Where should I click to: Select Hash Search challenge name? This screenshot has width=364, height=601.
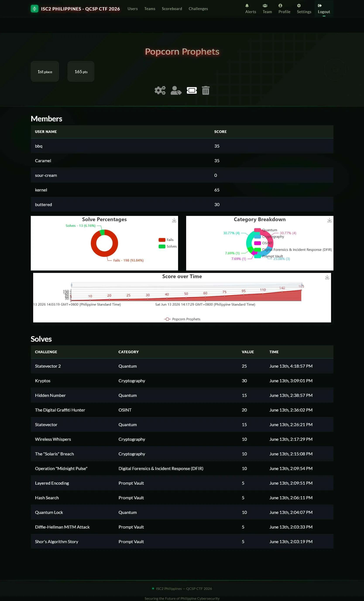point(47,498)
